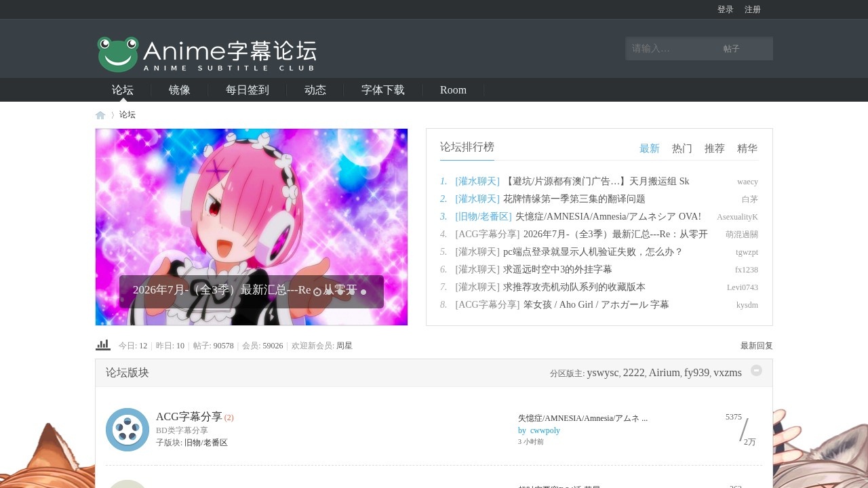
Task: Open user 白茅 profile
Action: pos(750,199)
